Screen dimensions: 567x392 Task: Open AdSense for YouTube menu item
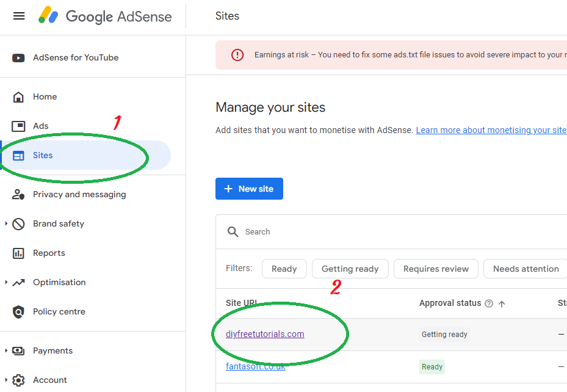(x=76, y=58)
